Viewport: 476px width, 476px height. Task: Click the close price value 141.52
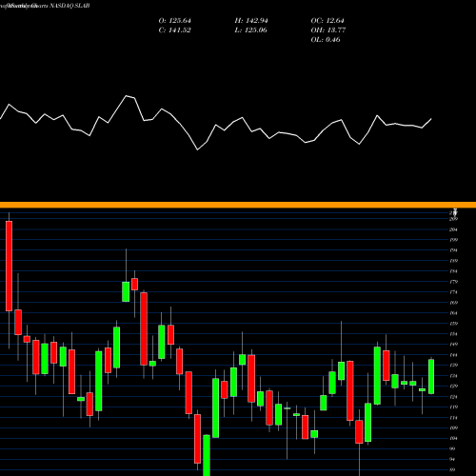pyautogui.click(x=180, y=30)
